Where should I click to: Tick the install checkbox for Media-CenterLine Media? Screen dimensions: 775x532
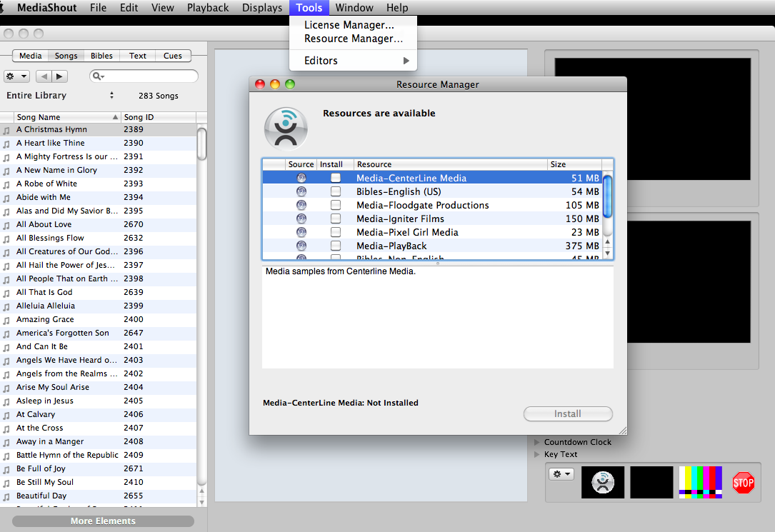click(336, 178)
